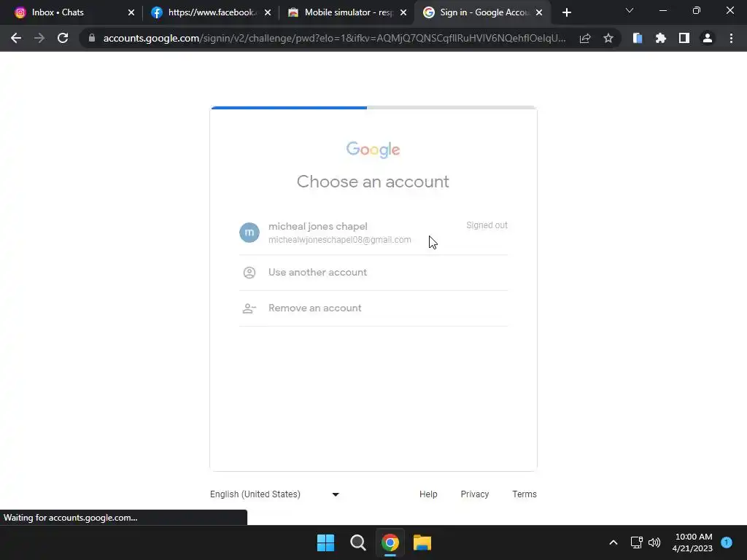Select the Sign in - Google Account tab
Viewport: 747px width, 560px height.
coord(482,12)
